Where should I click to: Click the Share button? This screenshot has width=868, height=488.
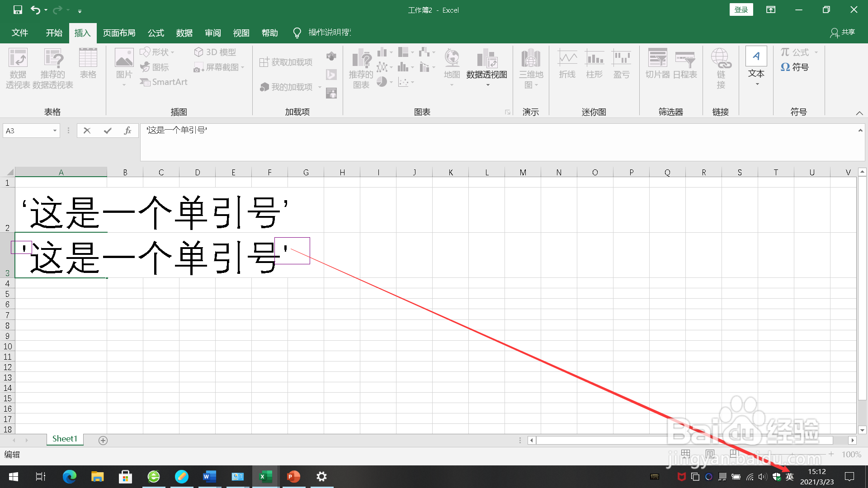tap(843, 33)
